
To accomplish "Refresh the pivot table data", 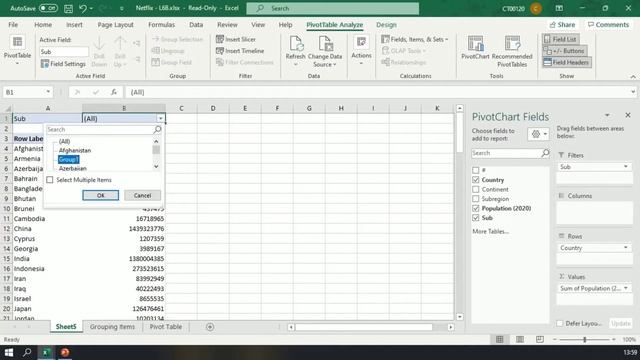I will pos(296,51).
